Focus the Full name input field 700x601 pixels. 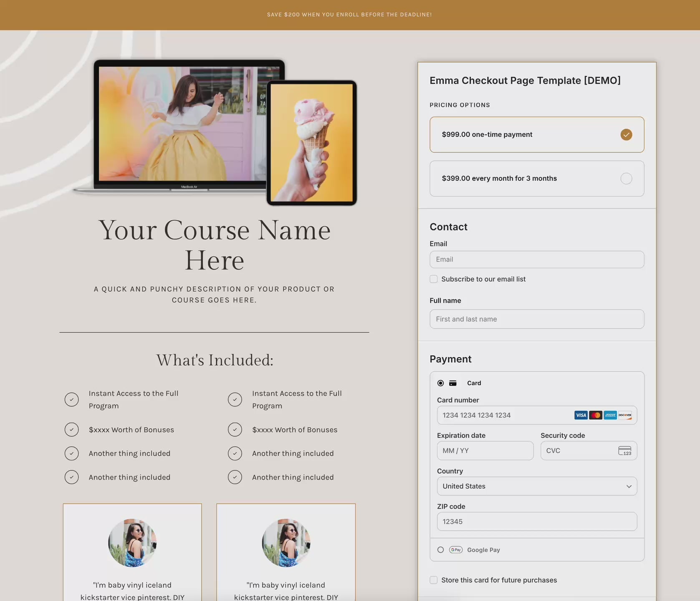click(x=536, y=319)
